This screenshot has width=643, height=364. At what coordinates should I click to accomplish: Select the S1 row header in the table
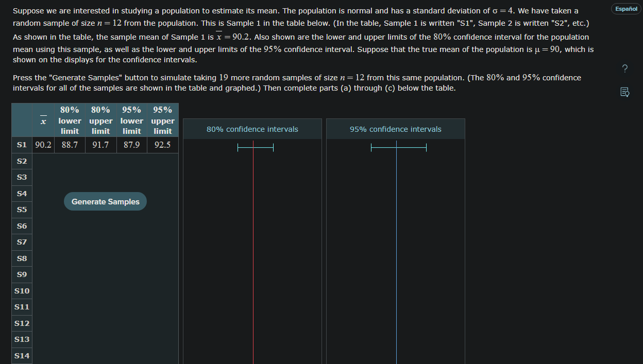(22, 145)
